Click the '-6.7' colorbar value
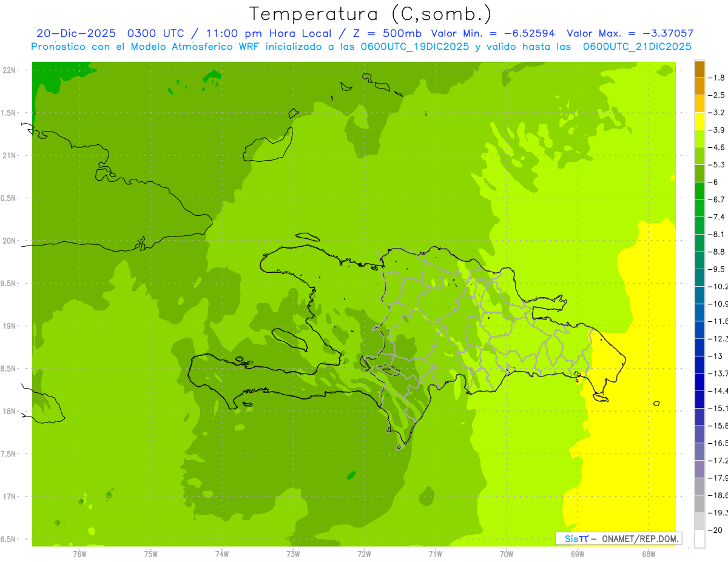728x562 pixels. click(x=716, y=199)
